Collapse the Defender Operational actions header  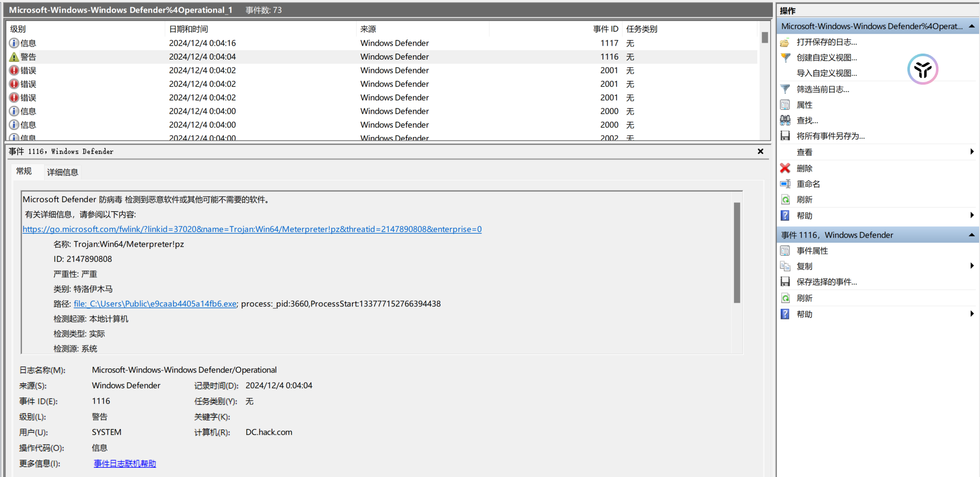(971, 26)
